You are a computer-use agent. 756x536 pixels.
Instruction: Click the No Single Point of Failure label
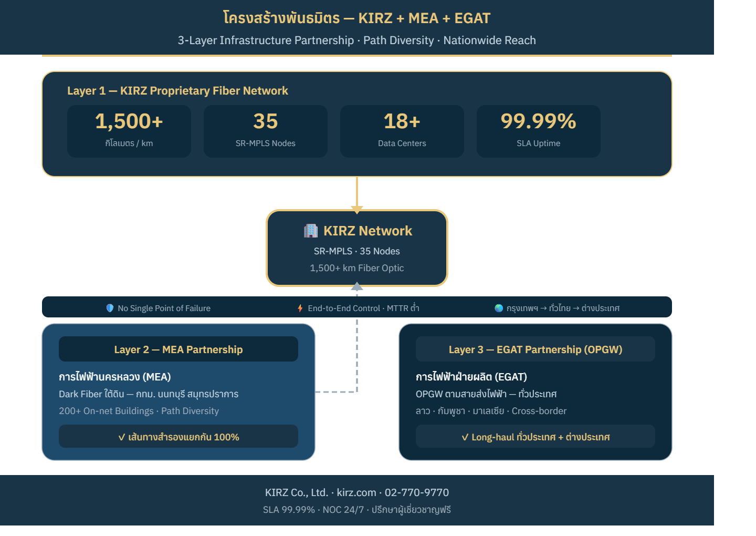click(x=164, y=308)
